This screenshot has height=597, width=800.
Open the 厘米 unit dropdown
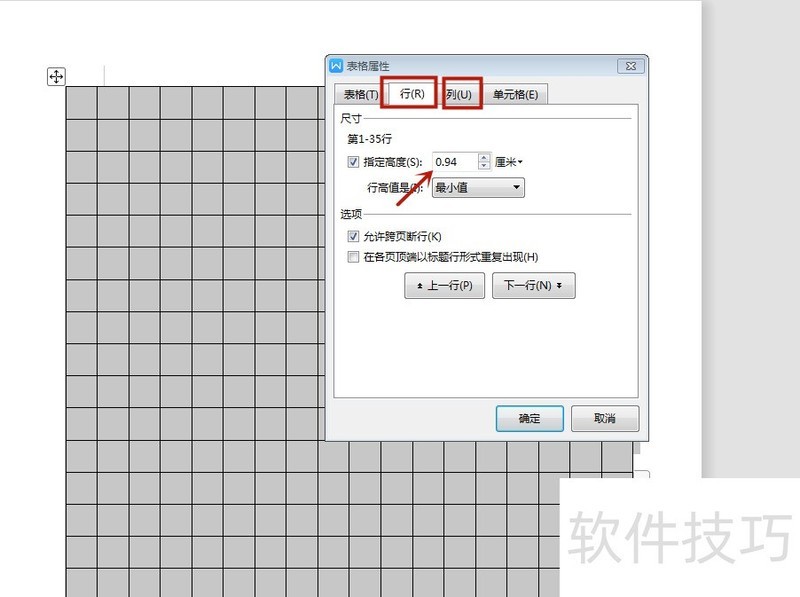coord(509,162)
